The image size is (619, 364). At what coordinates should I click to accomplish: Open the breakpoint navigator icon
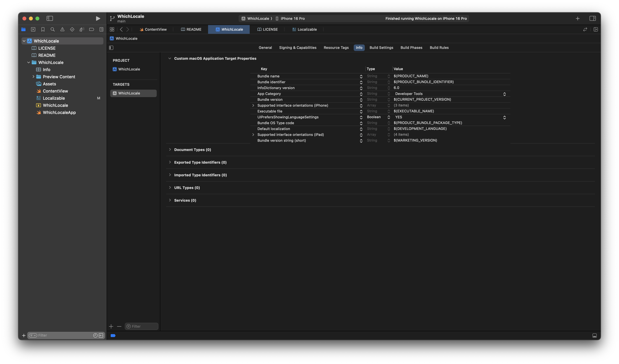point(92,29)
